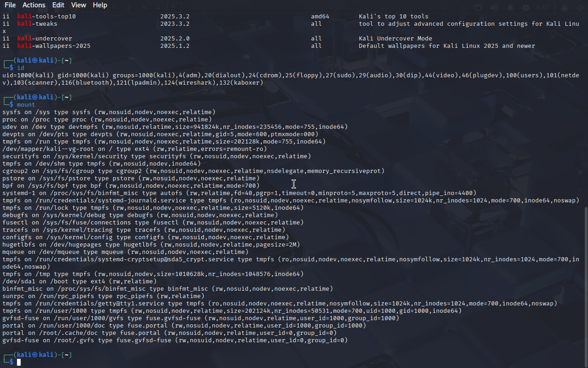Viewport: 588px width, 368px height.
Task: Click the 'tmpfs on /dev/shm' line
Action: click(102, 164)
